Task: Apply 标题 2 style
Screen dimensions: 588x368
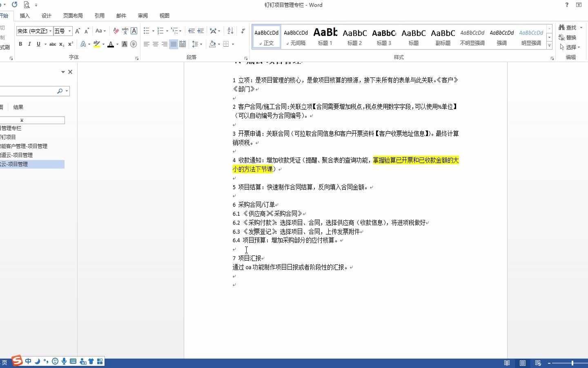Action: click(355, 36)
